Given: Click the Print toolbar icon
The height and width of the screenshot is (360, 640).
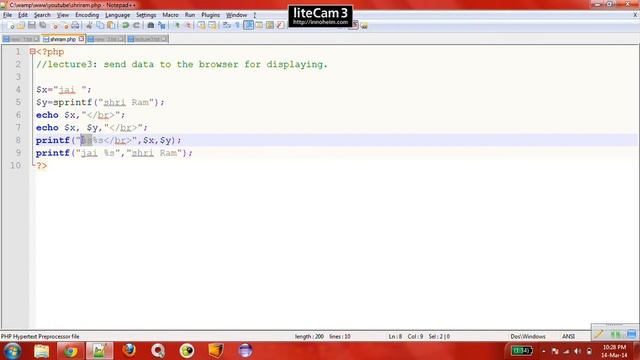Looking at the screenshot, I should point(76,26).
